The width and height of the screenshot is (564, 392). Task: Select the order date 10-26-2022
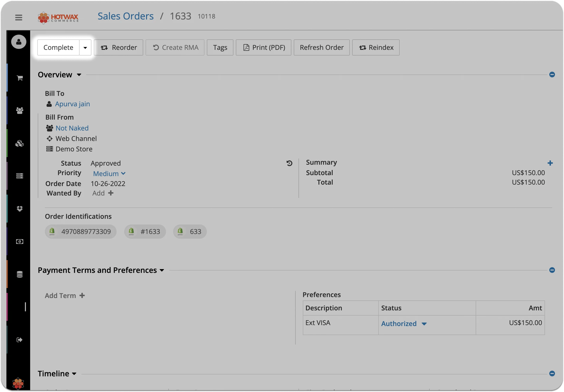pyautogui.click(x=108, y=183)
